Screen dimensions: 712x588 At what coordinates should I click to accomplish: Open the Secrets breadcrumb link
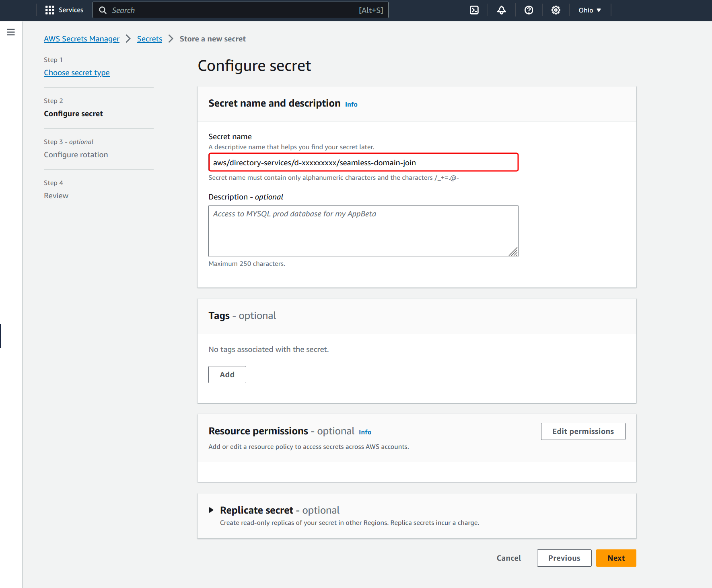point(149,39)
